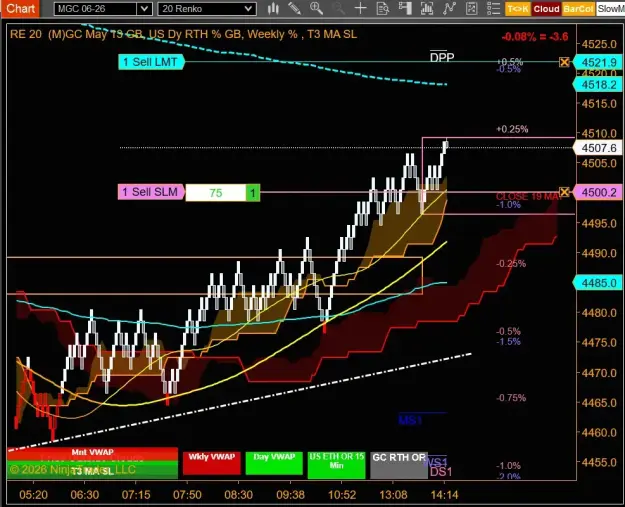This screenshot has width=625, height=507.
Task: Select the Chart tab
Action: [20, 8]
